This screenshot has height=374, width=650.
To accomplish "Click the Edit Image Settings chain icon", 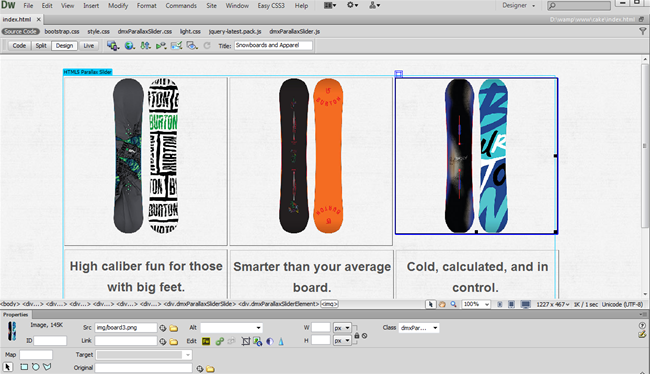I will point(220,341).
